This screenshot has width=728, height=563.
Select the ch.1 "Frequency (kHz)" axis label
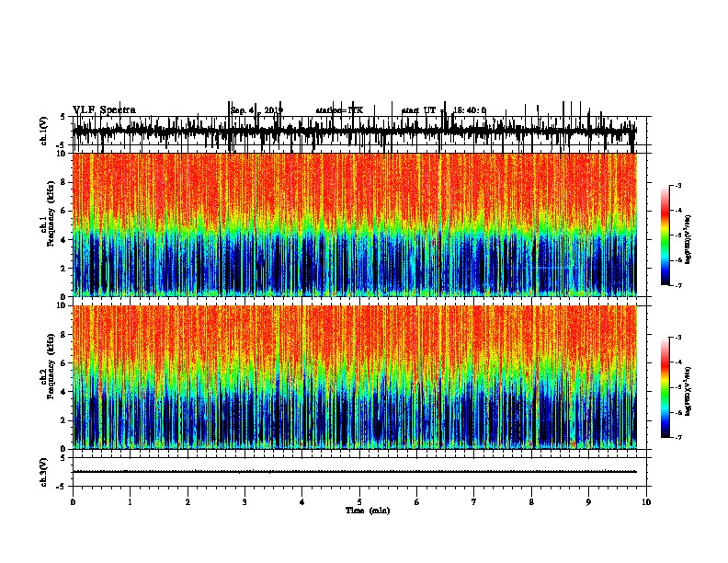tap(51, 214)
